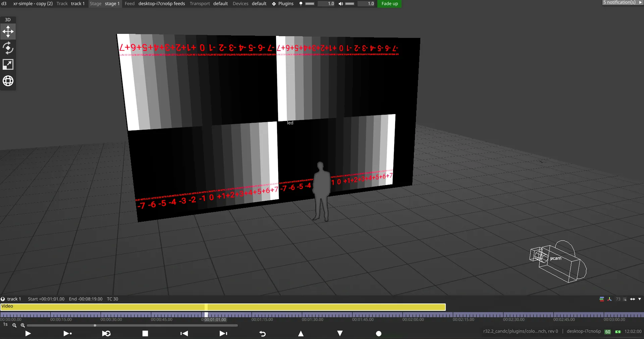Expand the notifications panel arrow

coord(640,3)
